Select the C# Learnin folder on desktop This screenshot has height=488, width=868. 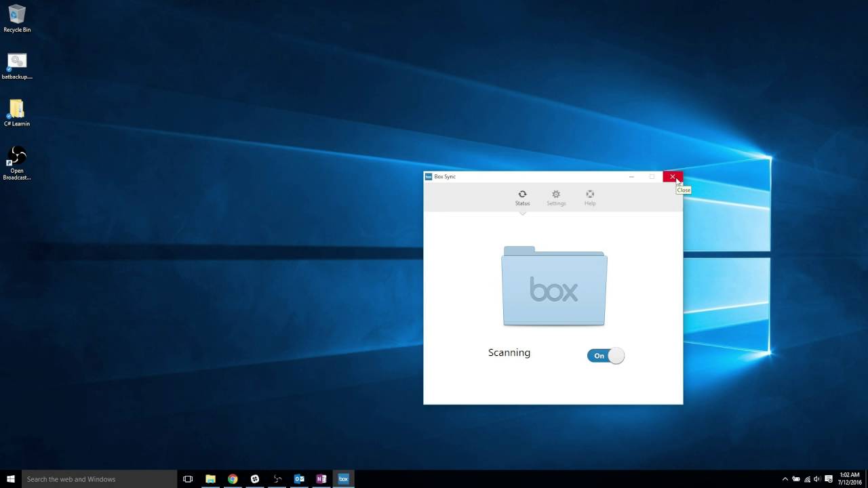pyautogui.click(x=17, y=113)
